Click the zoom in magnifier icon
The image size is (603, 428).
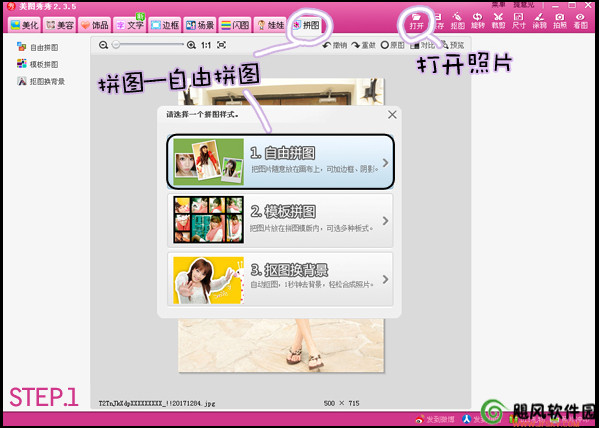(x=191, y=45)
